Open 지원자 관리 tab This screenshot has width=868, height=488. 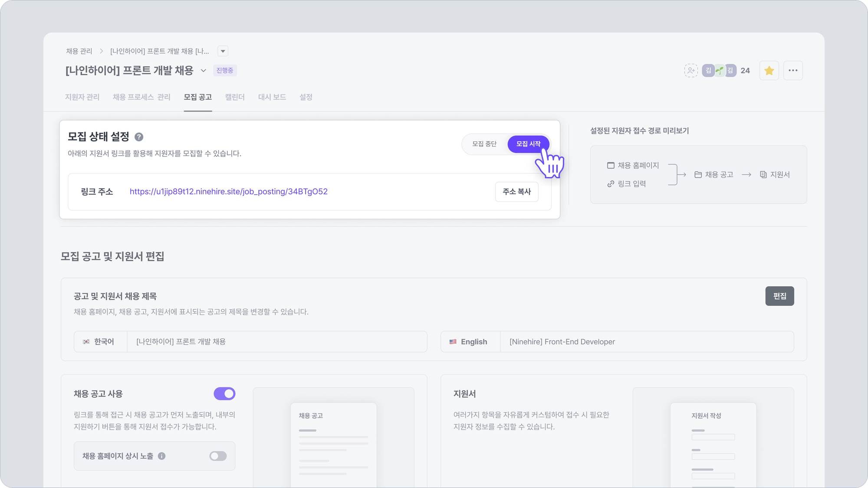[82, 97]
